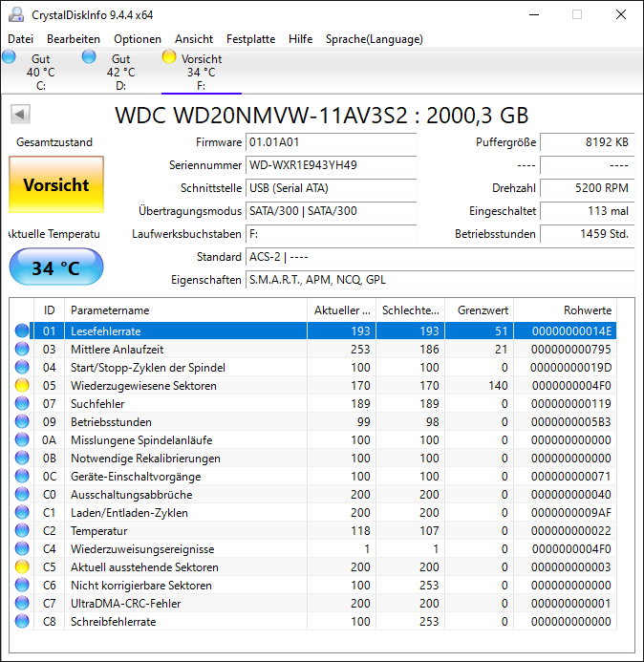644x662 pixels.
Task: Click status icon of row ID 09 Betriebsstunden
Action: pos(22,421)
